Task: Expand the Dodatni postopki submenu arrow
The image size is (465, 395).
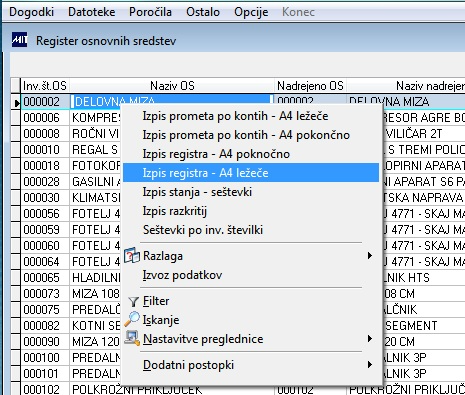Action: pyautogui.click(x=369, y=364)
